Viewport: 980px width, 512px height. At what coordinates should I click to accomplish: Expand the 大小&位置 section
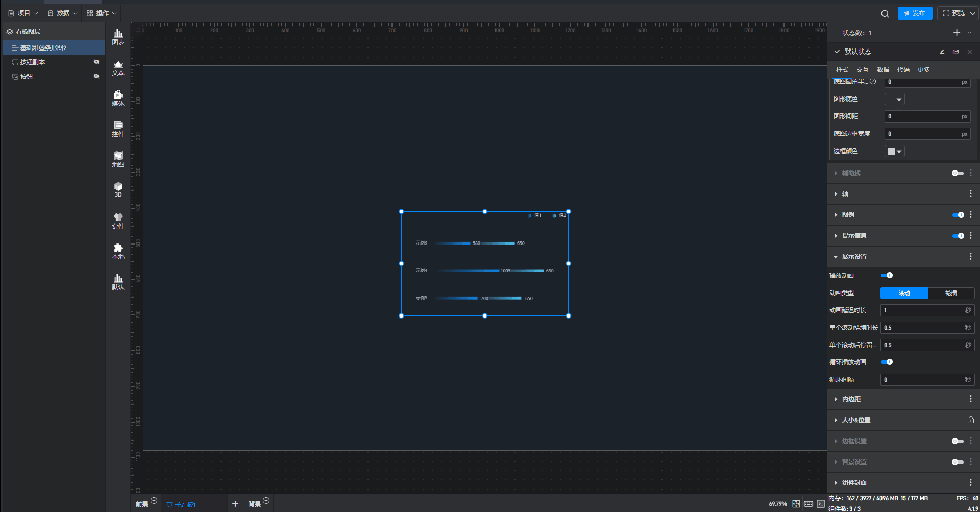pyautogui.click(x=836, y=420)
